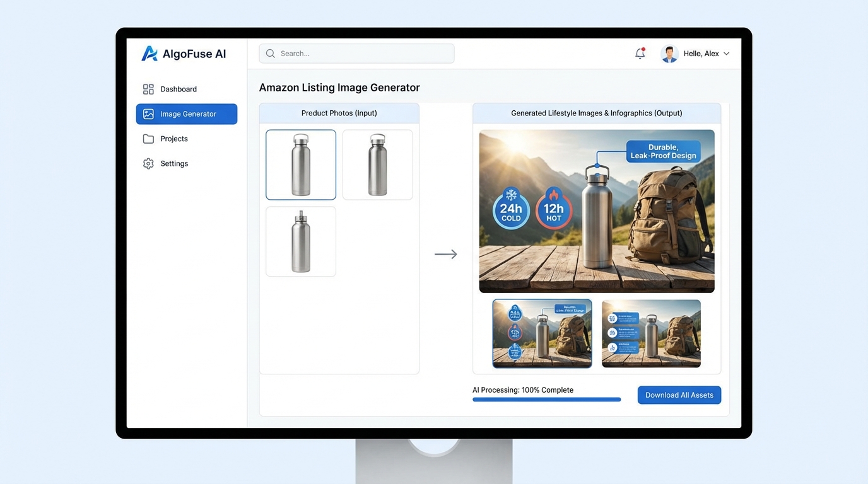Click the Product Photos (Input) panel header
This screenshot has width=868, height=484.
pyautogui.click(x=339, y=113)
